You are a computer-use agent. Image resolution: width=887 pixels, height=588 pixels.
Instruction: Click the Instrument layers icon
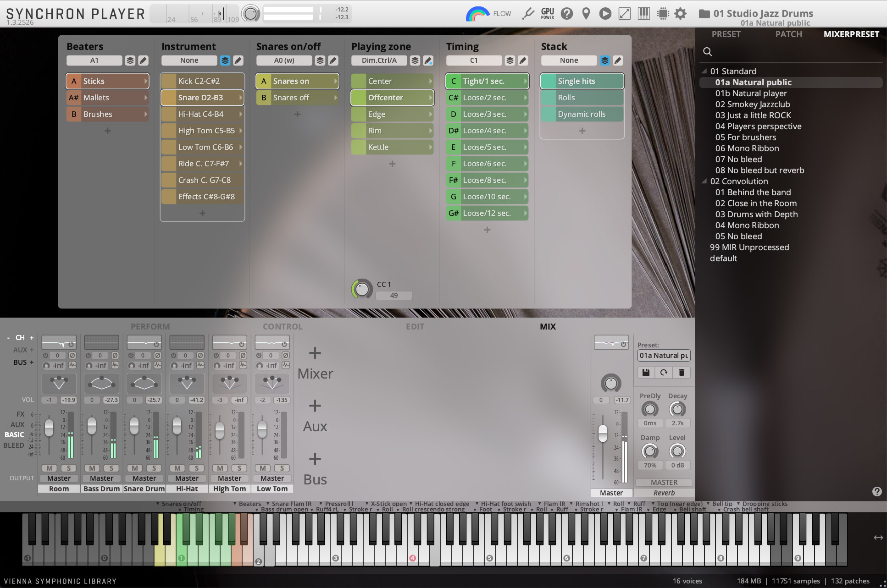coord(225,60)
